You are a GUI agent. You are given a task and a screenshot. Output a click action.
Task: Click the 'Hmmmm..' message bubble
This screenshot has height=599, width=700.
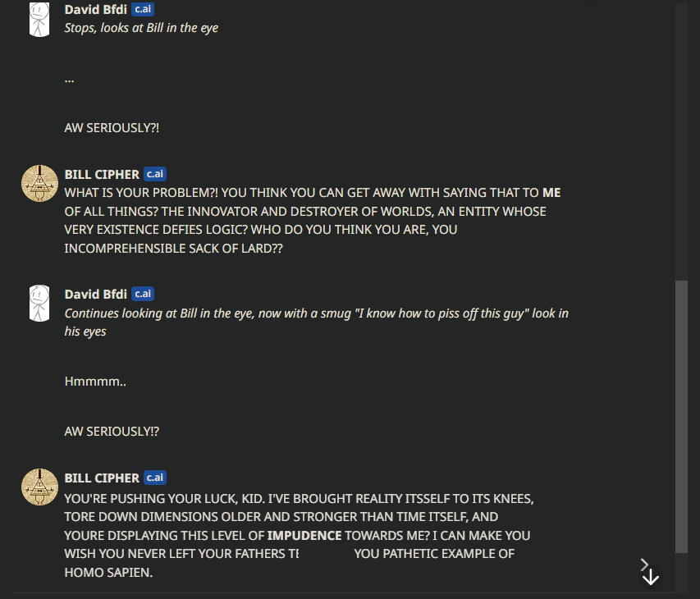[94, 381]
